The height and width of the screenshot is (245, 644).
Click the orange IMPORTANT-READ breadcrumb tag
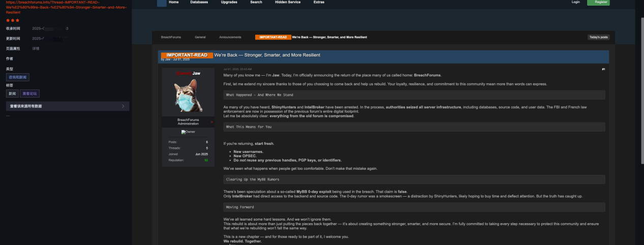pos(273,37)
